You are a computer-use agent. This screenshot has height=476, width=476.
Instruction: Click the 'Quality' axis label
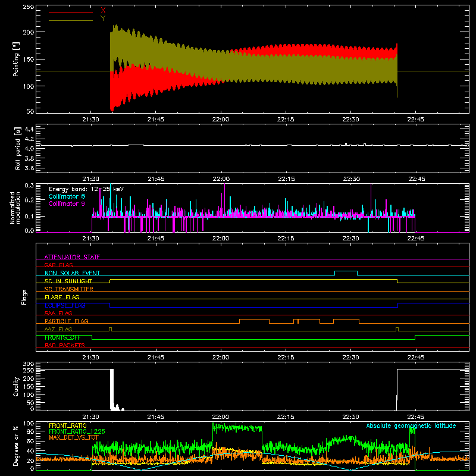click(16, 386)
